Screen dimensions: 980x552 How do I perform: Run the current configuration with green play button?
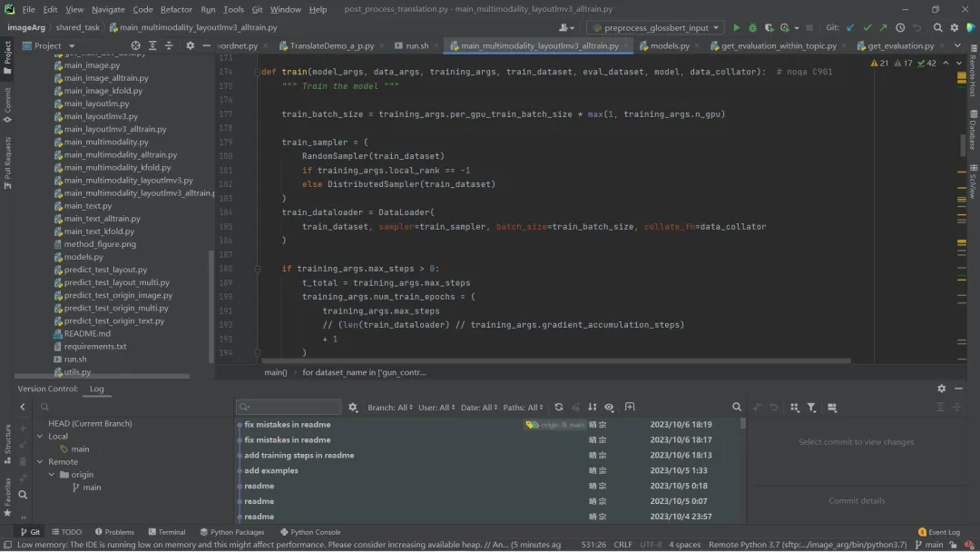pos(736,27)
